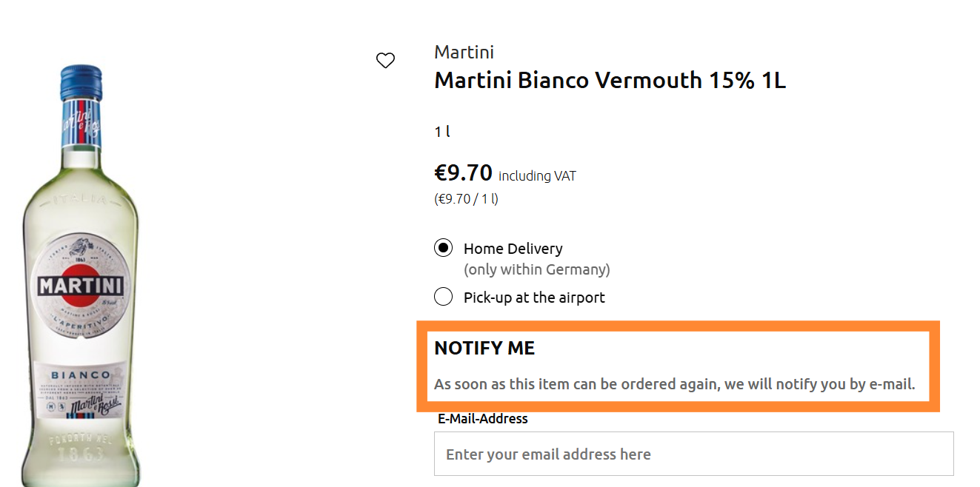
Task: Click the blue bottle cap in the image
Action: point(81,75)
